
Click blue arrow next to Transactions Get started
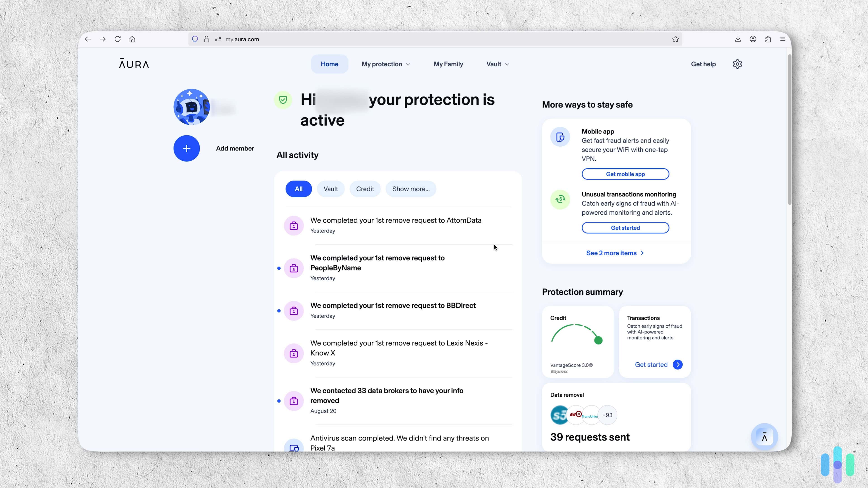click(x=677, y=364)
